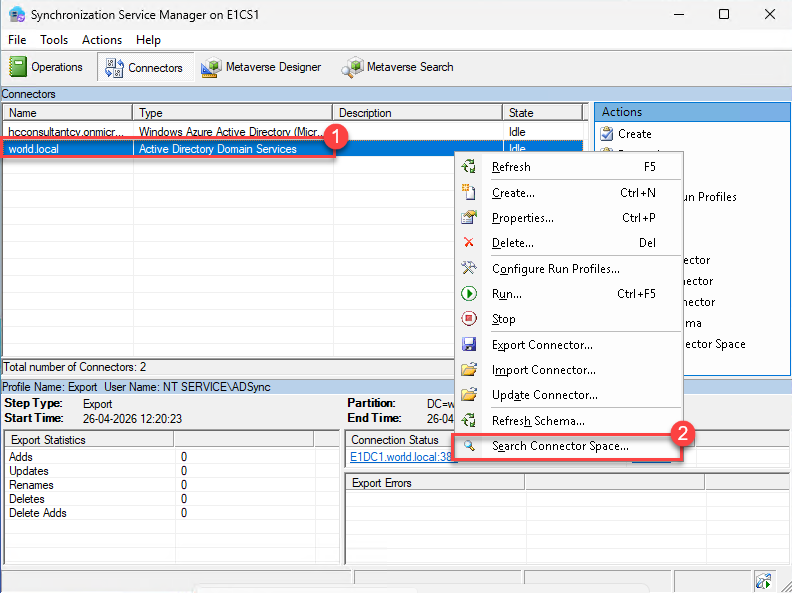
Task: Select Search Connector Space menu entry
Action: pos(560,446)
